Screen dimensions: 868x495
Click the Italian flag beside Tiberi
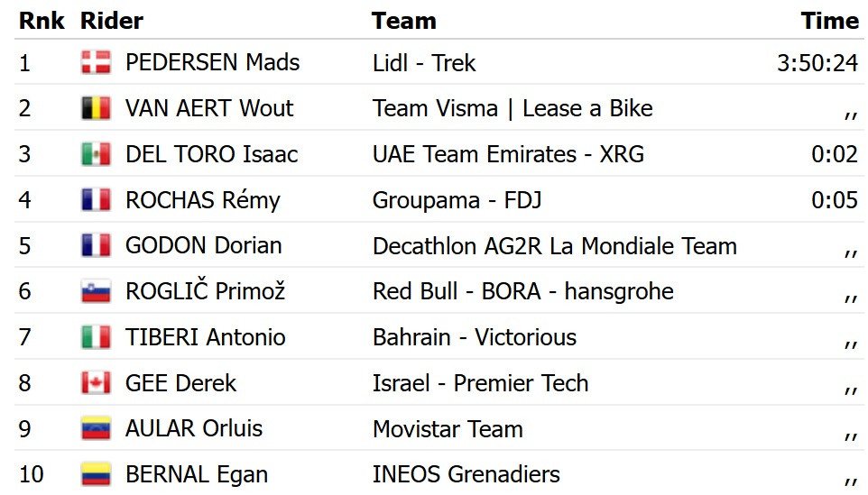pos(96,337)
